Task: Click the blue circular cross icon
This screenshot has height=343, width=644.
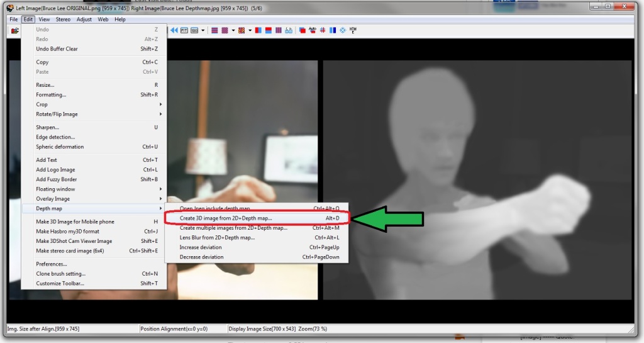Action: (343, 30)
